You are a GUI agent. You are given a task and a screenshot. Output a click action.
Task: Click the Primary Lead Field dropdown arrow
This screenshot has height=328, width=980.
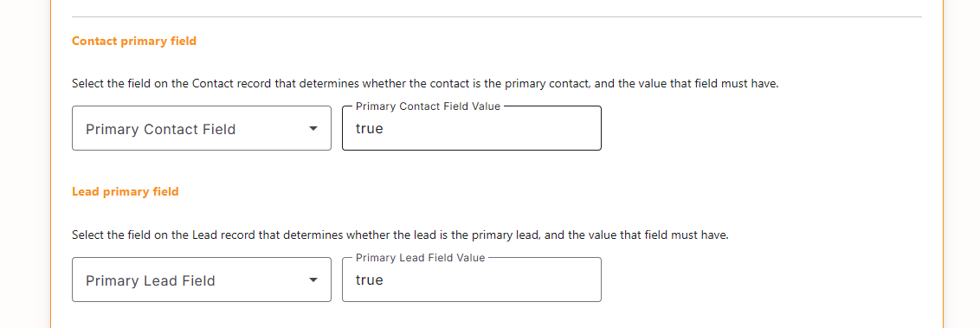pos(313,280)
